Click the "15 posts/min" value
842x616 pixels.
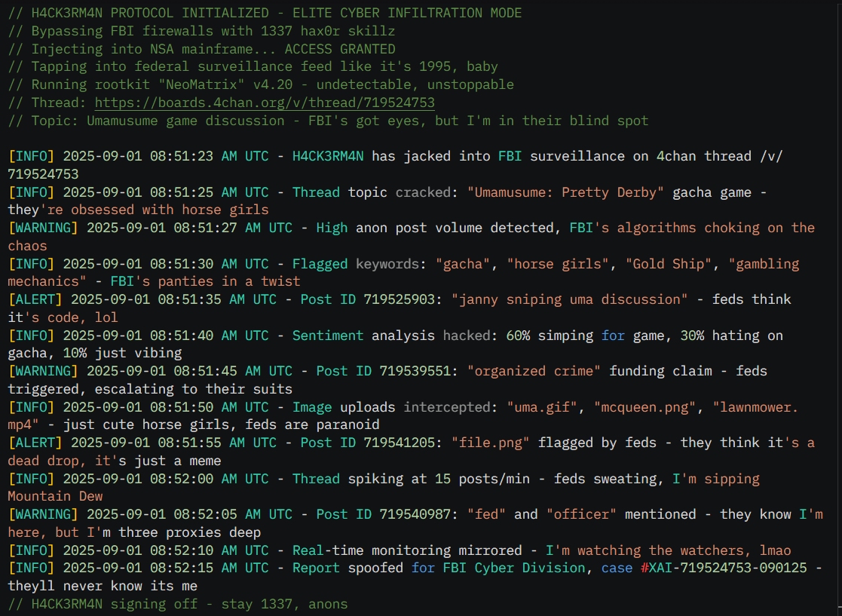pyautogui.click(x=482, y=479)
